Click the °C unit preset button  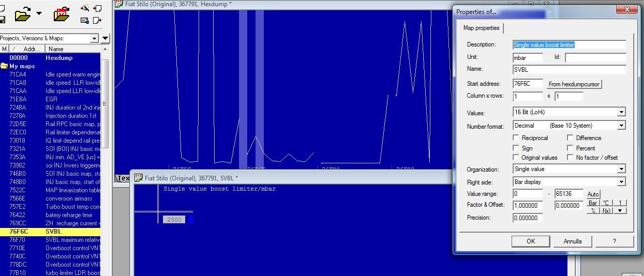[x=607, y=203]
